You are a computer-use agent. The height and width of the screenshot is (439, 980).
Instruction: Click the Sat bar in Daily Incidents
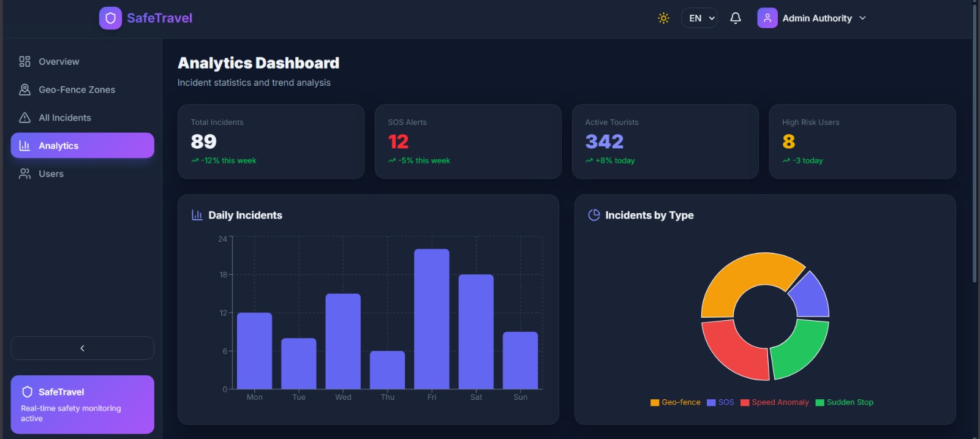(476, 332)
